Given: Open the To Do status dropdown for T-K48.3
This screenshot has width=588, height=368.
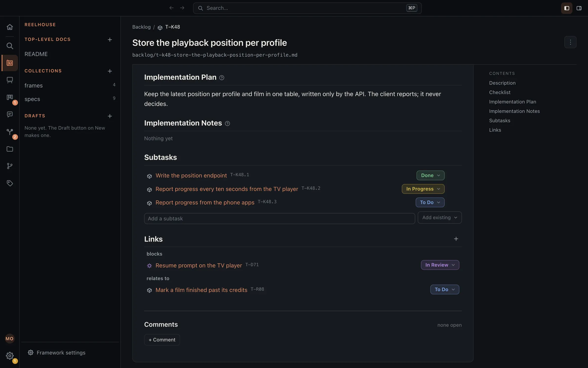Looking at the screenshot, I should pyautogui.click(x=430, y=202).
